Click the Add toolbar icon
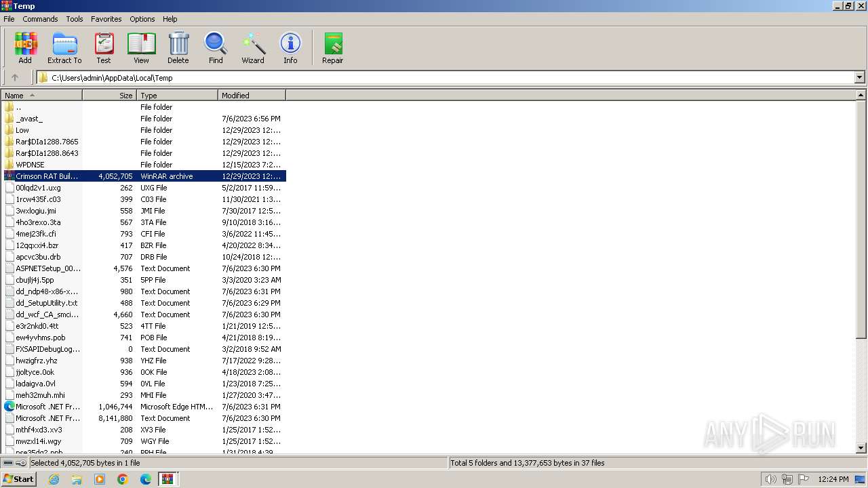Screen dimensions: 868x488 coord(25,48)
